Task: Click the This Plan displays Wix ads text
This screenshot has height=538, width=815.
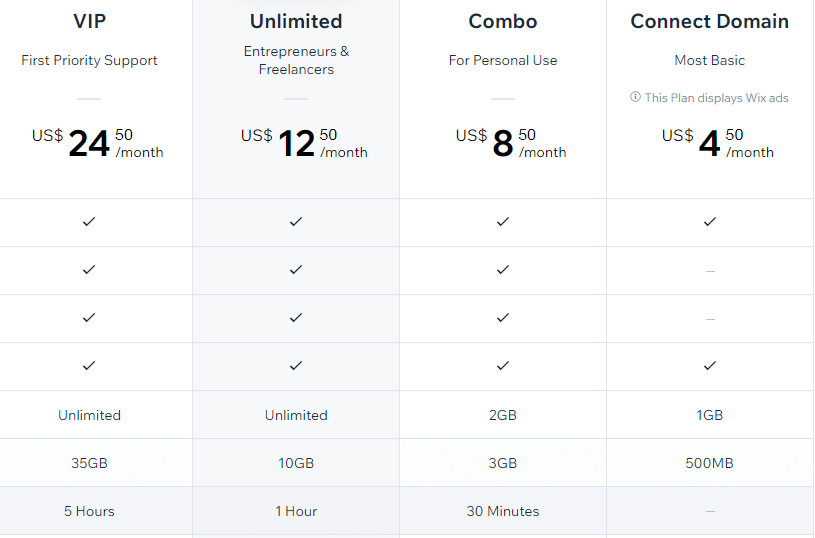Action: click(716, 98)
